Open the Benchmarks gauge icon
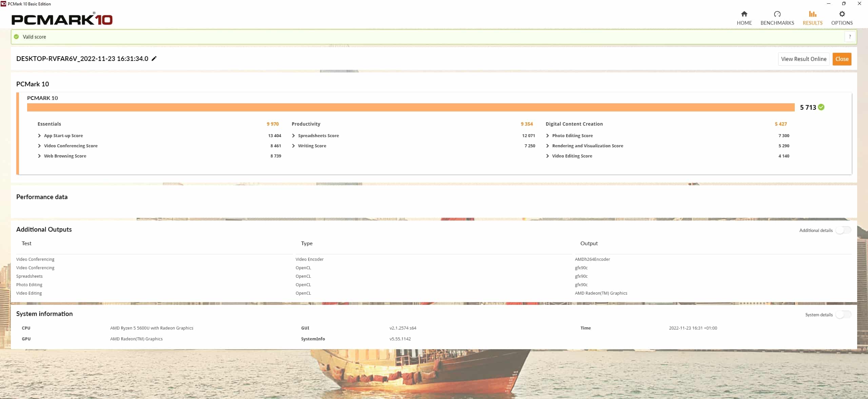868x399 pixels. tap(777, 14)
